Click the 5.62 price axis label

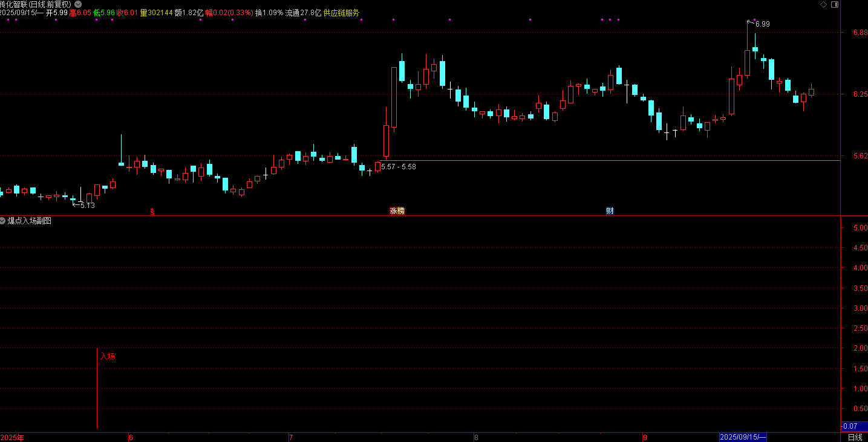[x=860, y=156]
